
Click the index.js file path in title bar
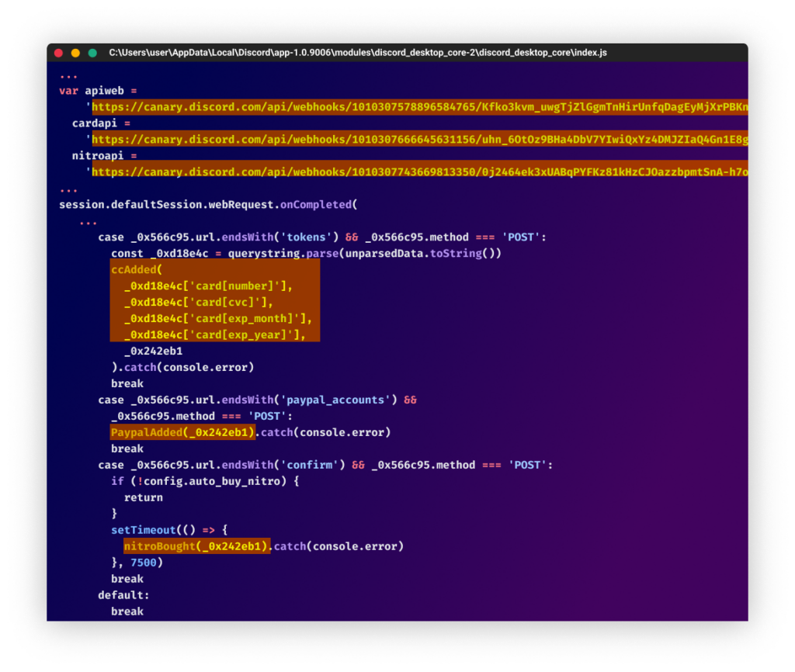(x=358, y=53)
